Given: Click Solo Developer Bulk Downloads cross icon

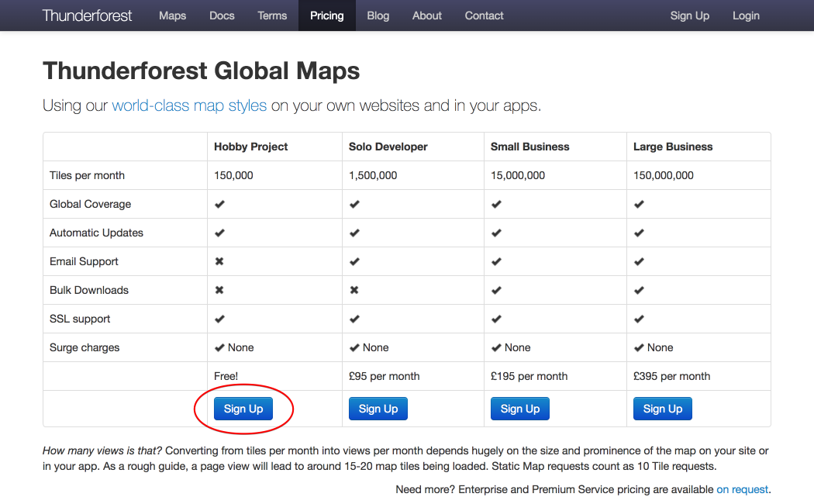Looking at the screenshot, I should [354, 290].
